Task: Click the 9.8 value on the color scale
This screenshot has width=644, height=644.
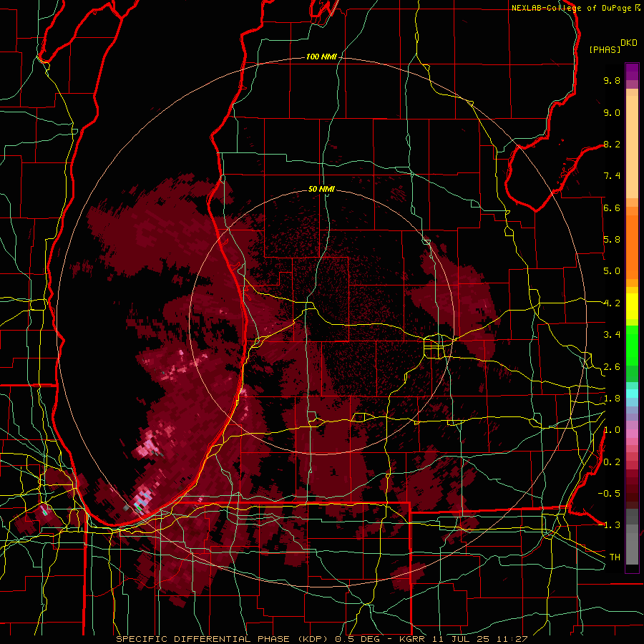Action: [x=612, y=80]
